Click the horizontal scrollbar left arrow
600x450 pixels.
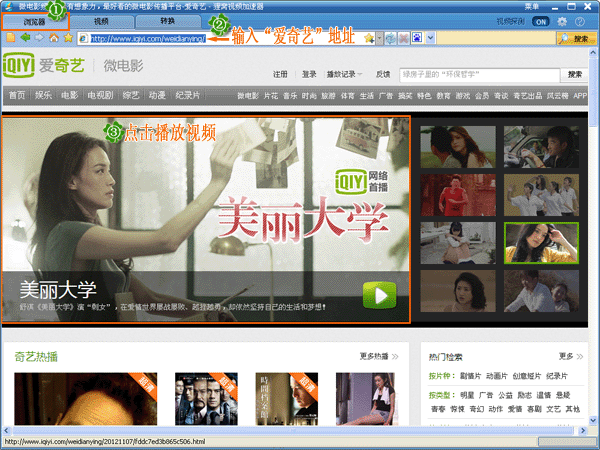[x=6, y=430]
